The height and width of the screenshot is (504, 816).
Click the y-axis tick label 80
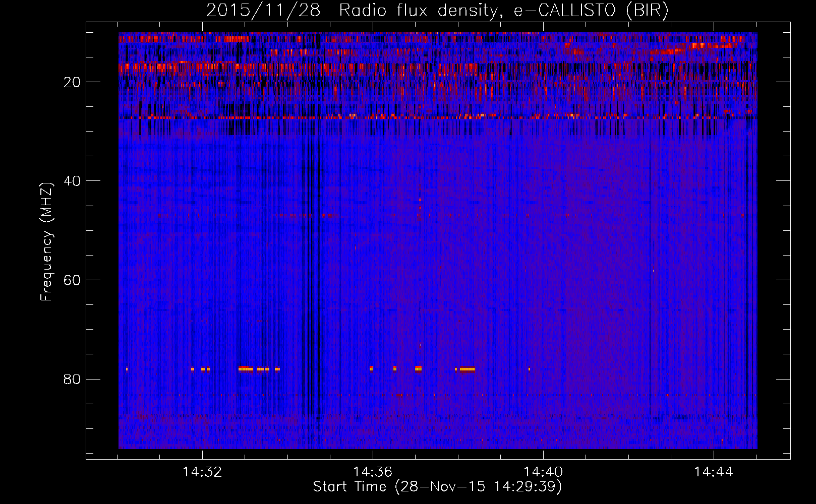73,379
